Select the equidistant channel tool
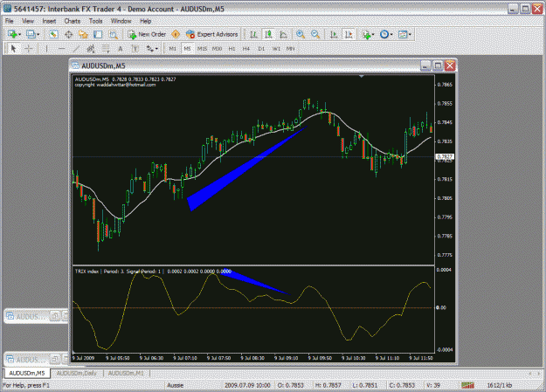The width and height of the screenshot is (546, 392). [91, 49]
